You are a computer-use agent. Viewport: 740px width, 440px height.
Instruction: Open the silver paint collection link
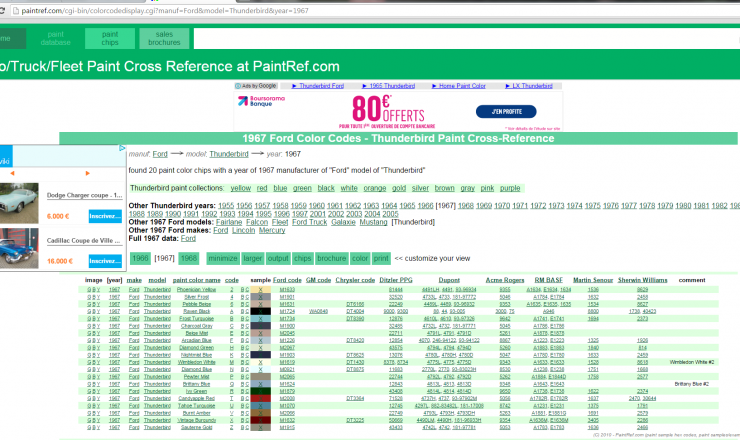pyautogui.click(x=420, y=188)
